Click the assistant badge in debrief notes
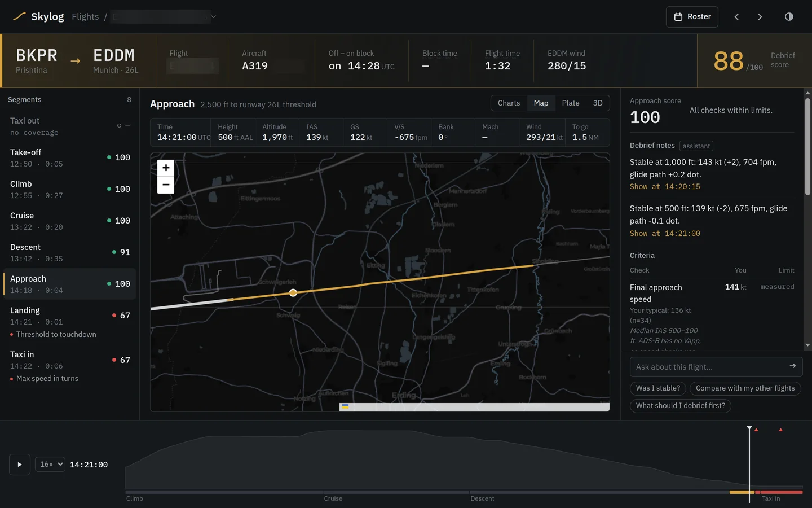The height and width of the screenshot is (508, 812). pos(696,146)
